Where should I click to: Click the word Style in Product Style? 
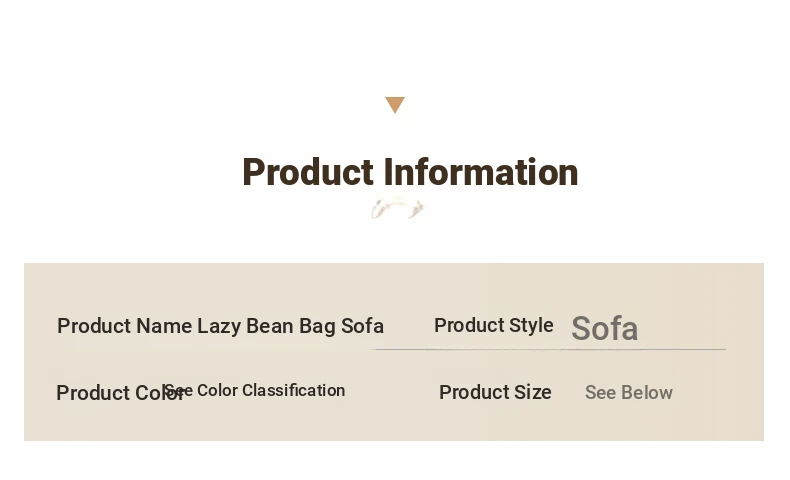531,326
